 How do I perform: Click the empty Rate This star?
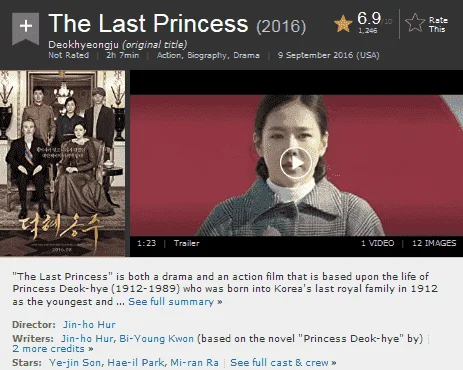pos(415,23)
